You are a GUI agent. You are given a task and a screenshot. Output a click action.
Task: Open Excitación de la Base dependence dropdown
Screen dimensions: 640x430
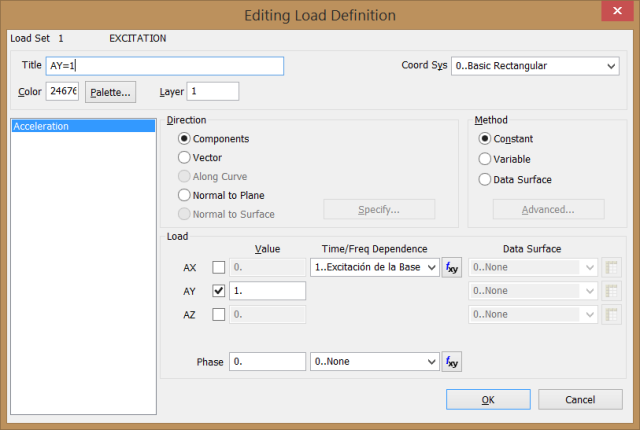pyautogui.click(x=375, y=268)
